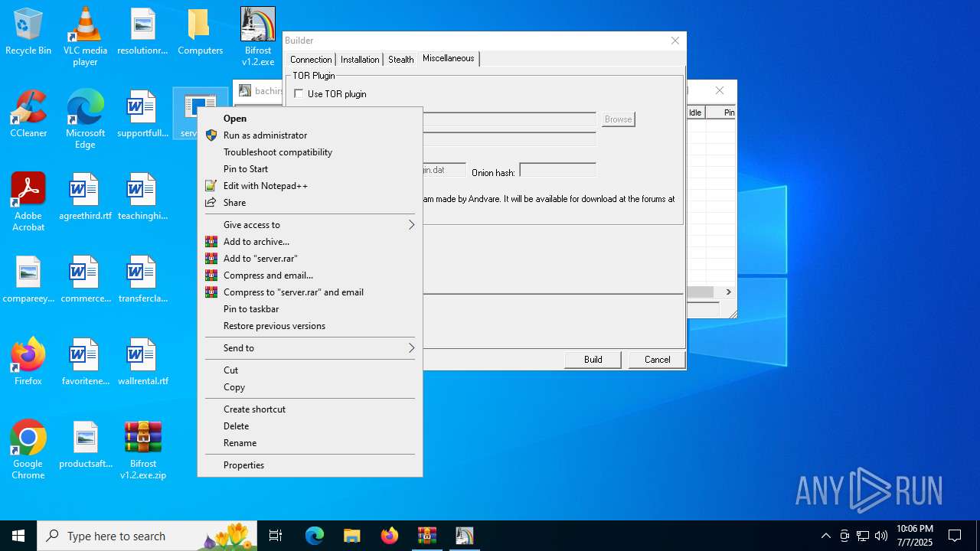Choose Compress and email...

tap(310, 275)
